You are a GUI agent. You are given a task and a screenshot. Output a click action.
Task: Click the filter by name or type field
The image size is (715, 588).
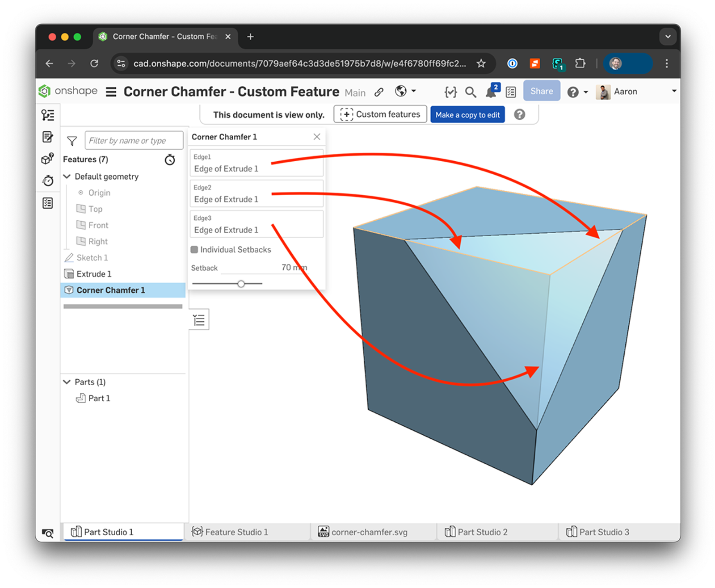pos(134,140)
